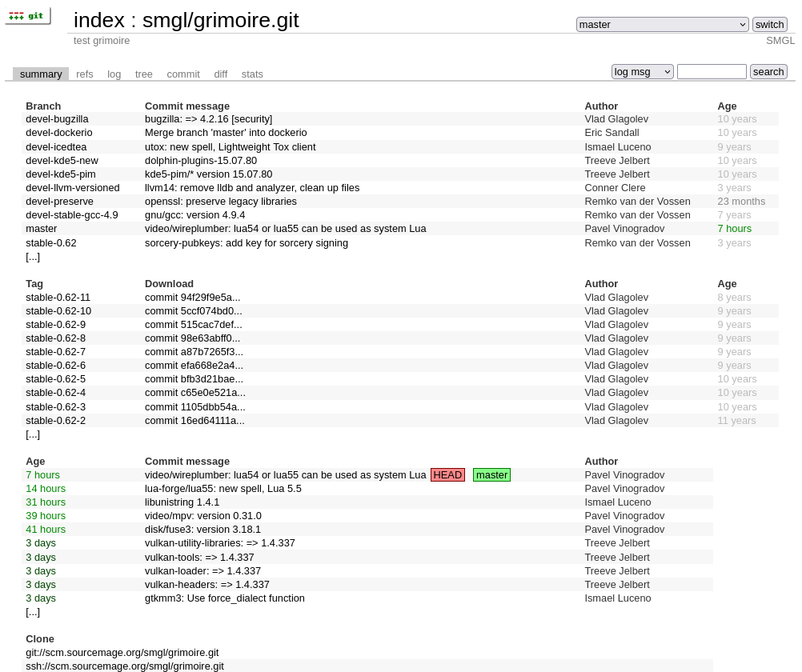Open the devel-llvm-versioned branch
Viewport: 802px width, 672px height.
73,188
